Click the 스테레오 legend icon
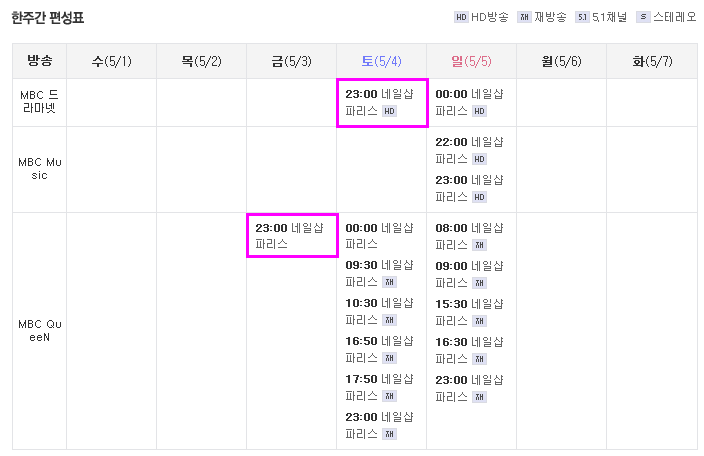The height and width of the screenshot is (456, 704). [x=643, y=18]
